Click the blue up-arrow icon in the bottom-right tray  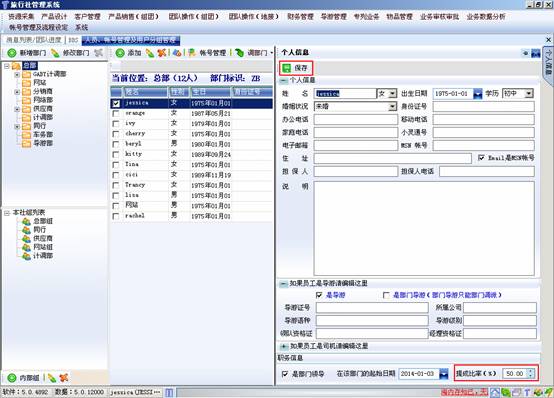pos(495,392)
